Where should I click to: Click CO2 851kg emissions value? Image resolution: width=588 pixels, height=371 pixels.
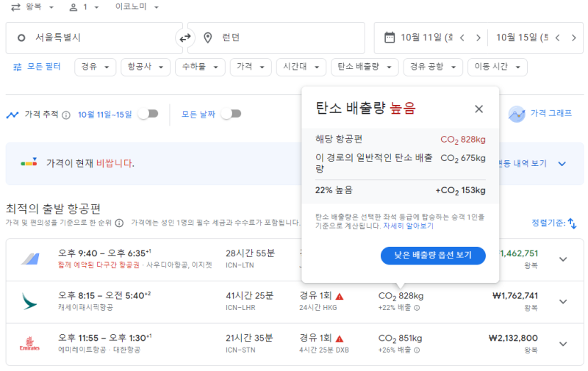(x=400, y=339)
